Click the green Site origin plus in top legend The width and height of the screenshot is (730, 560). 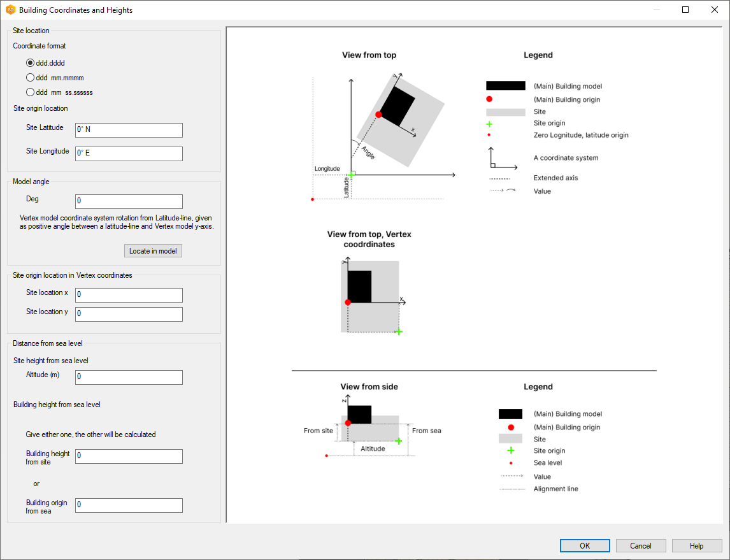pyautogui.click(x=489, y=124)
